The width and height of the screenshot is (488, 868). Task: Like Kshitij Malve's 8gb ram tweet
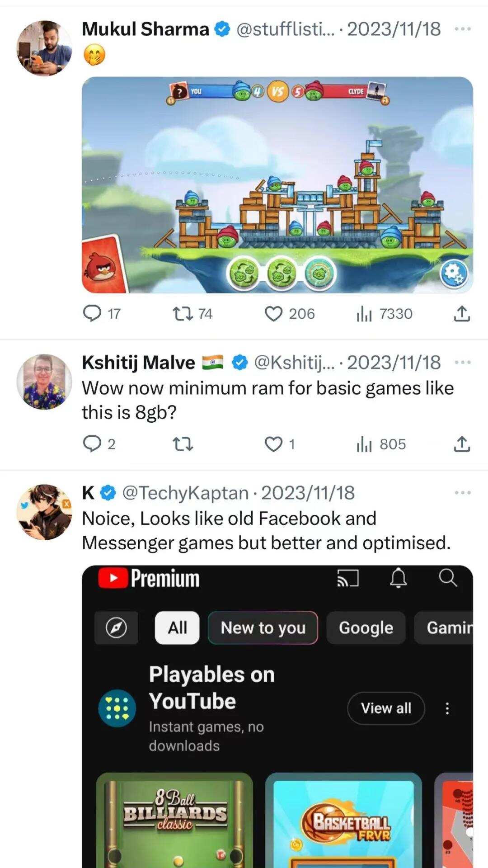[x=273, y=444]
